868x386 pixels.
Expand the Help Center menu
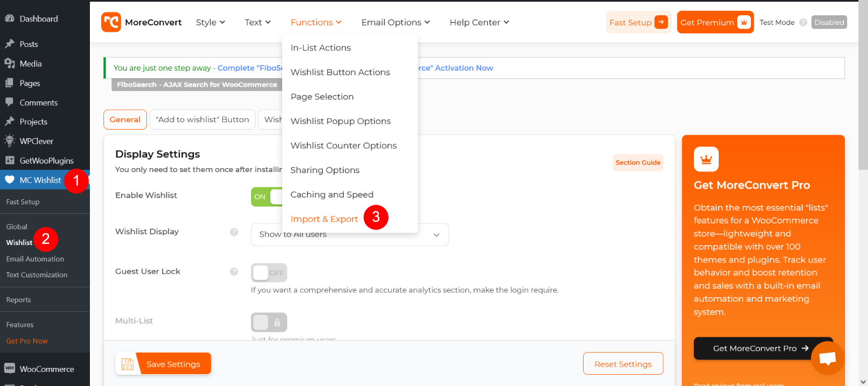[480, 22]
